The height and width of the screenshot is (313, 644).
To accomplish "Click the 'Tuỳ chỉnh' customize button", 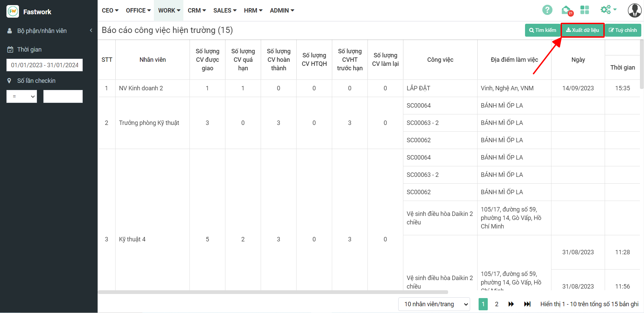I will (x=623, y=30).
